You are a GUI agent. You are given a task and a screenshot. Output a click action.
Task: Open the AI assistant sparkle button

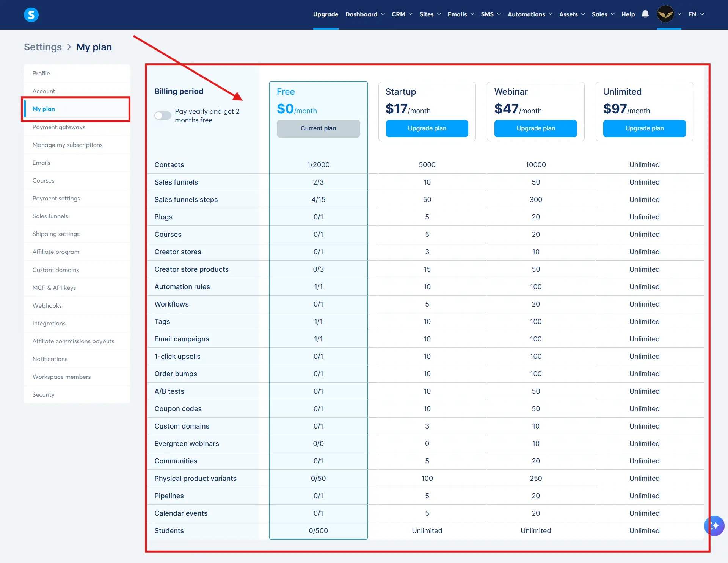coord(714,526)
